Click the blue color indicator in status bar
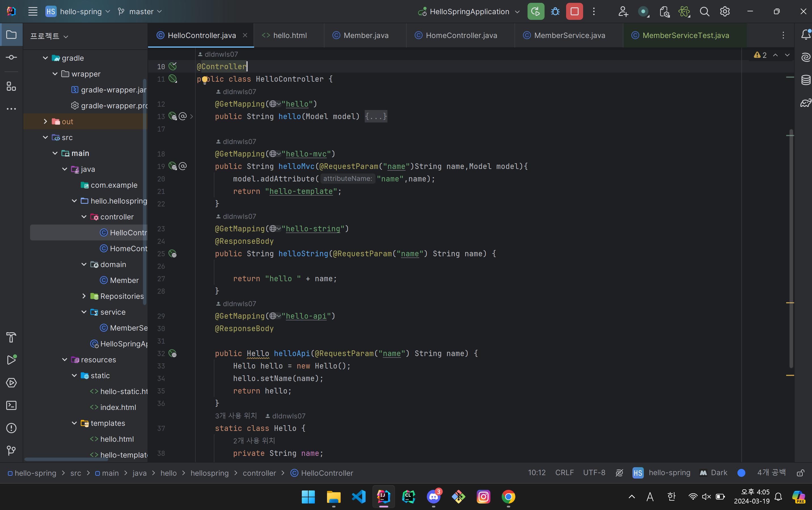Image resolution: width=812 pixels, height=510 pixels. point(741,473)
